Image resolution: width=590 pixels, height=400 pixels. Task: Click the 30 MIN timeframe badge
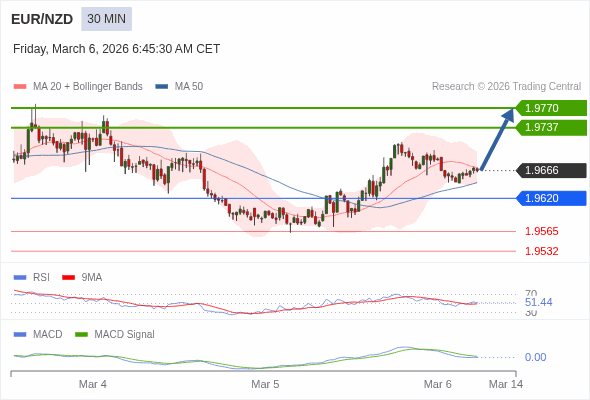[x=106, y=19]
